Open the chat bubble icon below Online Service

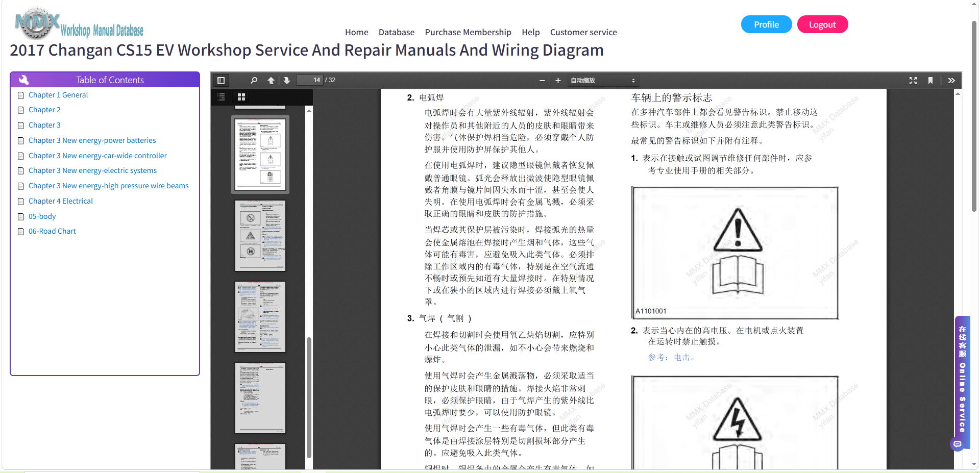tap(958, 444)
